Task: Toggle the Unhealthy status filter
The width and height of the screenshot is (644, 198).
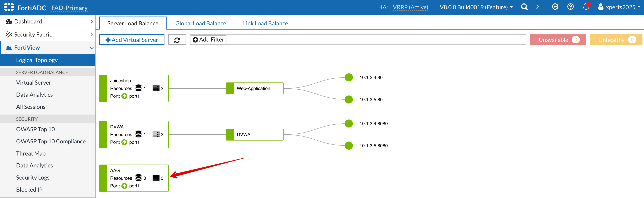Action: [616, 40]
